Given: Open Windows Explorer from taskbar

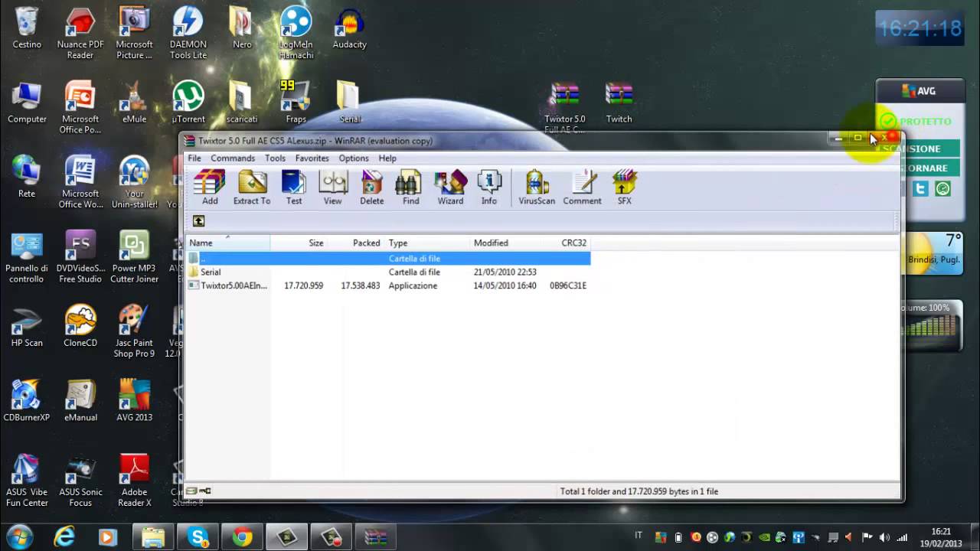Looking at the screenshot, I should (x=153, y=537).
